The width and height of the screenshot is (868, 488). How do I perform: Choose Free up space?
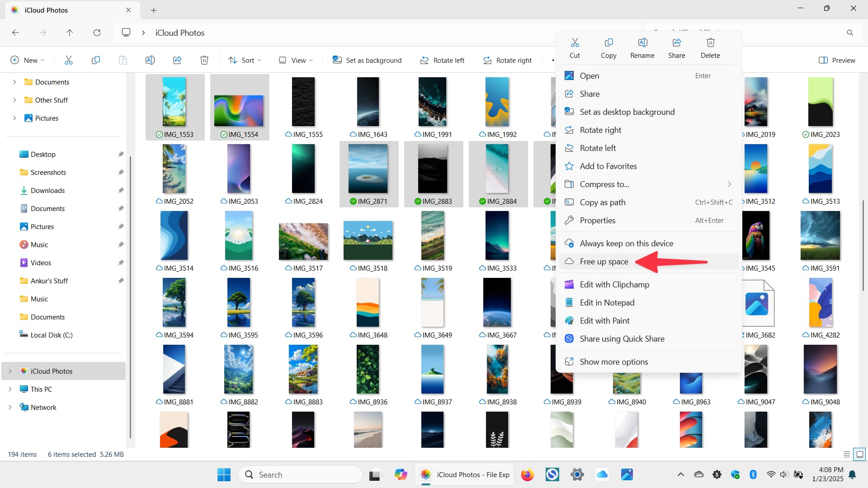click(649, 262)
